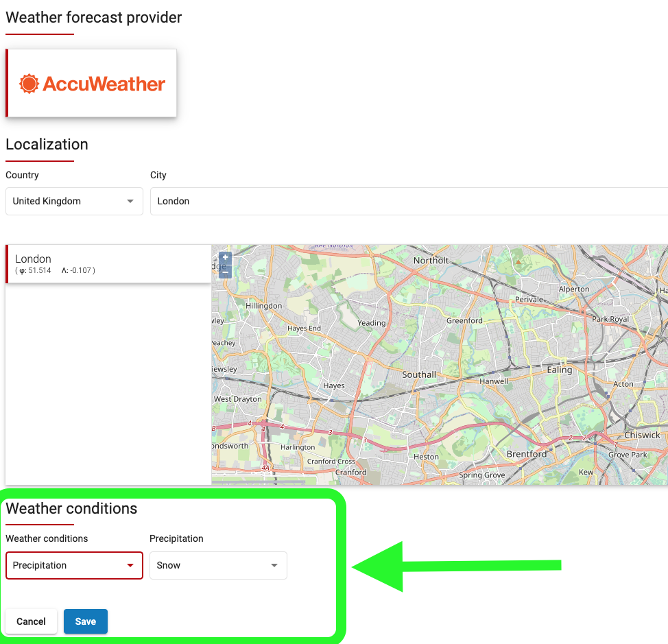668x644 pixels.
Task: Open the Country dropdown showing United Kingdom
Action: coord(74,201)
